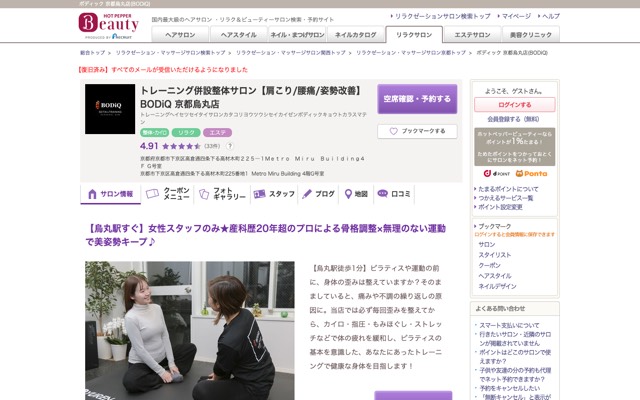Click the coupon ticket icon
Viewport: 640px width, 400px height.
coord(152,193)
